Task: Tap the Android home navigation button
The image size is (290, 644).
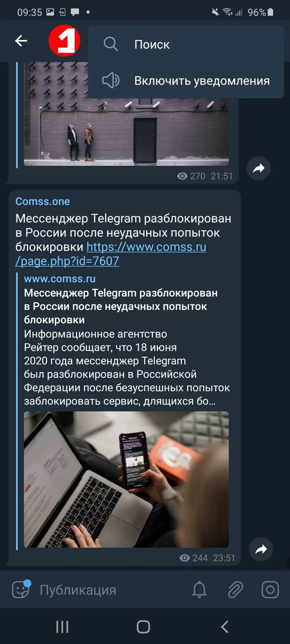Action: tap(143, 627)
